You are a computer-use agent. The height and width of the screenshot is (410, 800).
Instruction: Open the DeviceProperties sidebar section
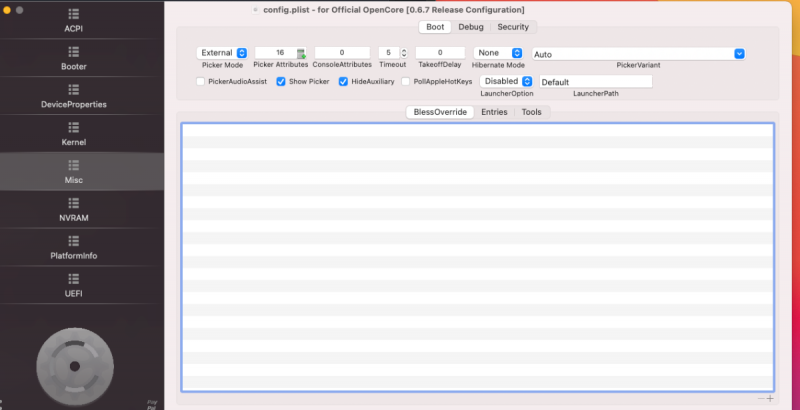[73, 96]
